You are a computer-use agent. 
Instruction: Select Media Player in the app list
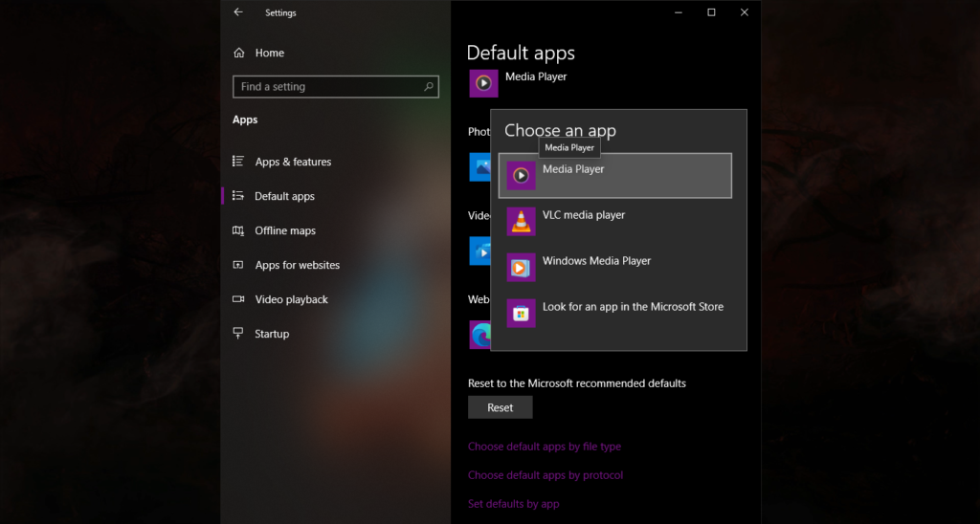[x=615, y=176]
